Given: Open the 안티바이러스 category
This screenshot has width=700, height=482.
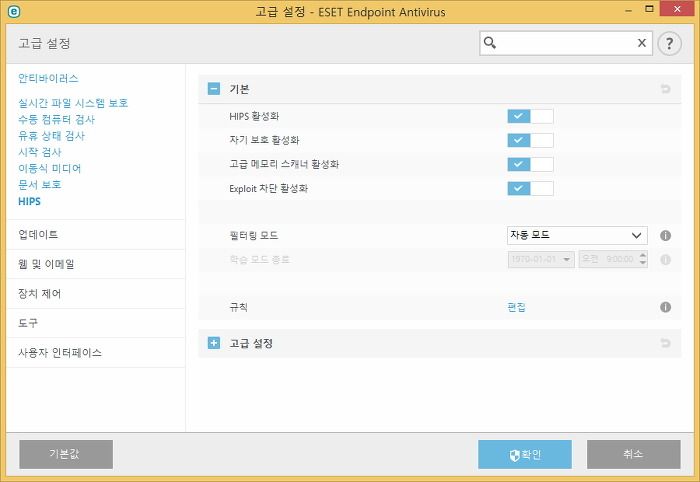Looking at the screenshot, I should coord(48,79).
